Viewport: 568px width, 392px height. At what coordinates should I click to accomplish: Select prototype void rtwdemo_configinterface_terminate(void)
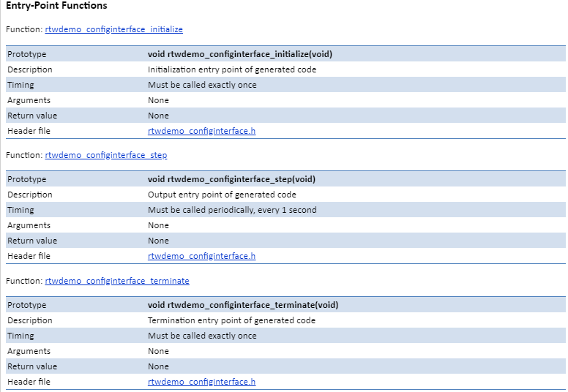pos(243,305)
